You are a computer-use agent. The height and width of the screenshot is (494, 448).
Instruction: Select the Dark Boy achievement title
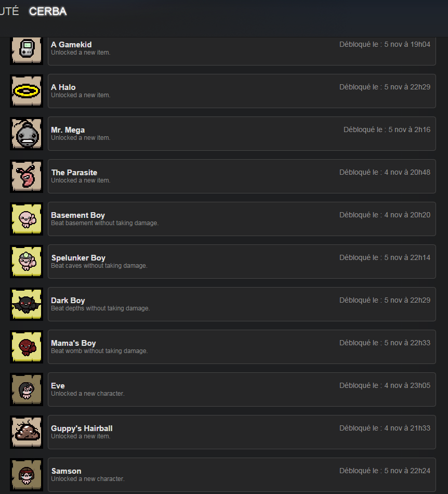(68, 301)
